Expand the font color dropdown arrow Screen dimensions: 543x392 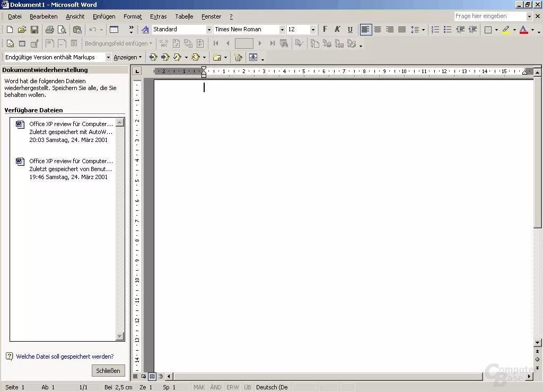(532, 30)
